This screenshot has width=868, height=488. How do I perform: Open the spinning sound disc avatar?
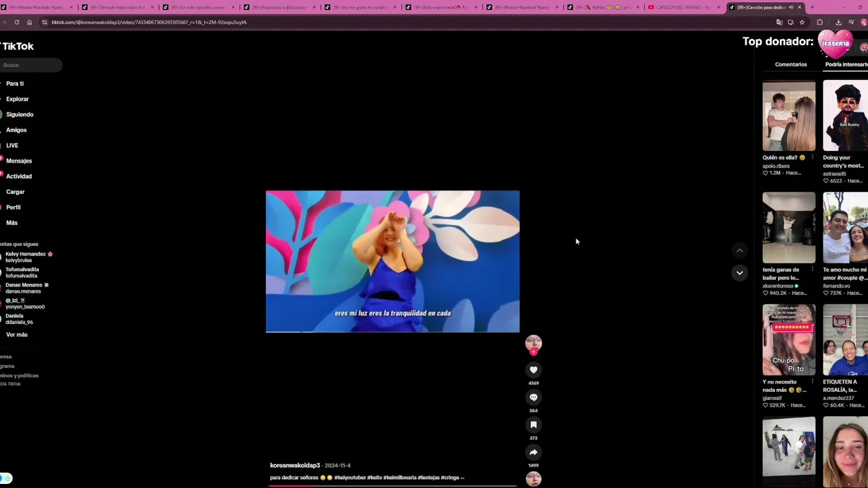534,479
